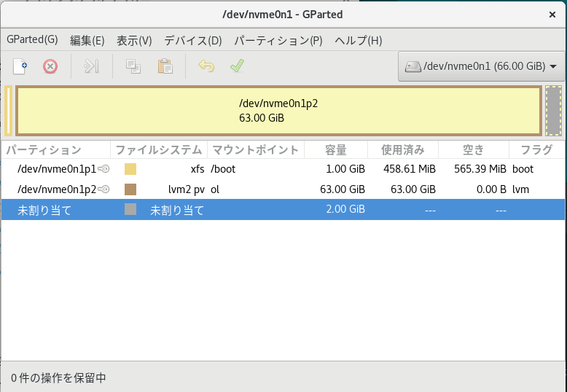Sort by the ファイルシステム column header

click(158, 150)
